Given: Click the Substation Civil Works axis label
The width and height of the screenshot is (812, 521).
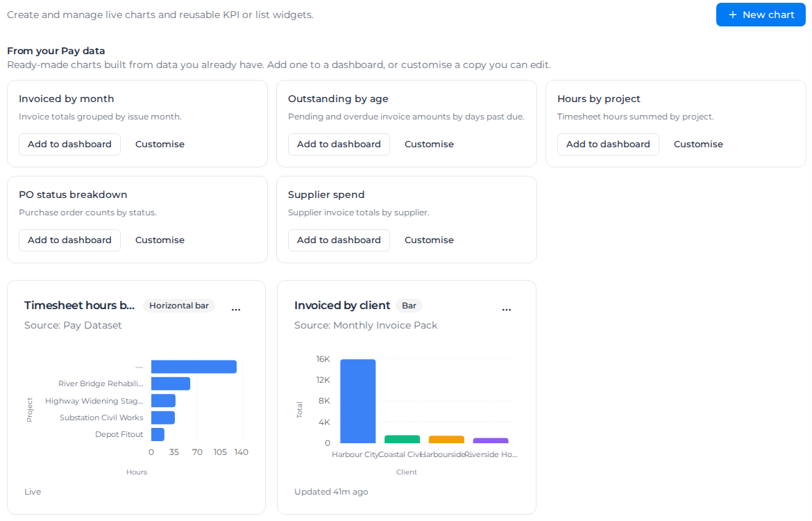Looking at the screenshot, I should point(101,417).
